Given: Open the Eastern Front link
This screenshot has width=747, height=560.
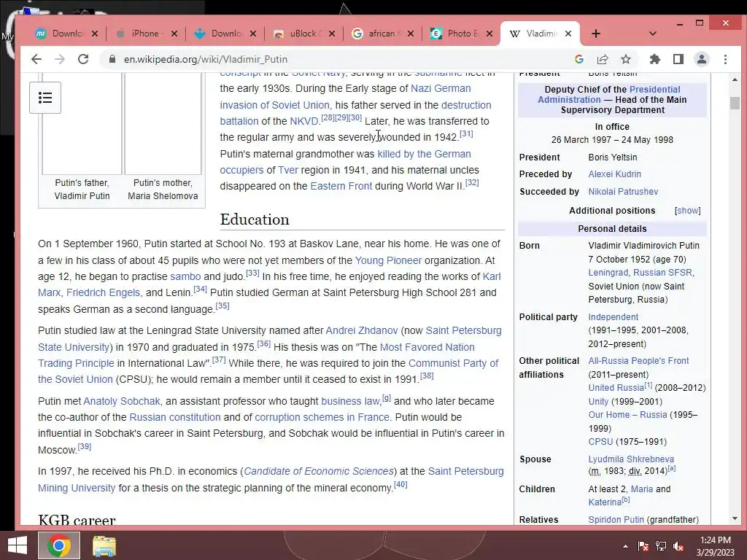Looking at the screenshot, I should (341, 186).
